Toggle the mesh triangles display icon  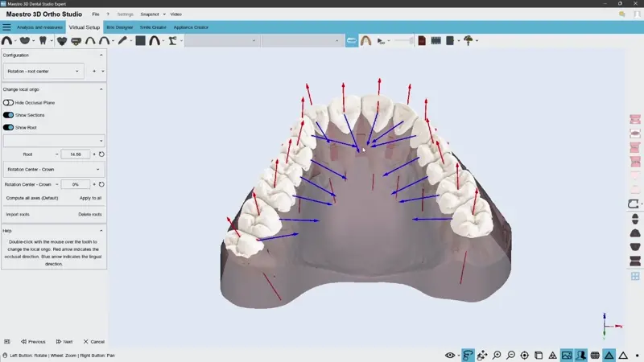pyautogui.click(x=553, y=355)
